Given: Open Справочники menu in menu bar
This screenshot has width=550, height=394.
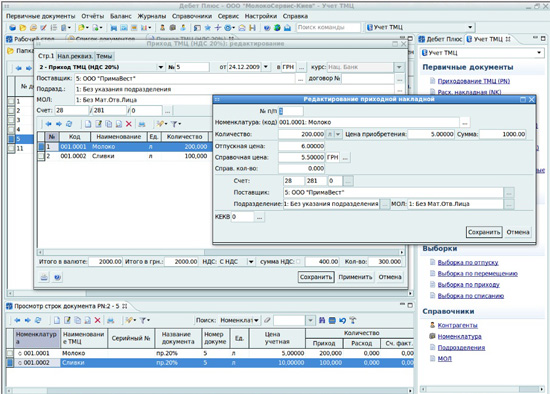Looking at the screenshot, I should (x=192, y=16).
